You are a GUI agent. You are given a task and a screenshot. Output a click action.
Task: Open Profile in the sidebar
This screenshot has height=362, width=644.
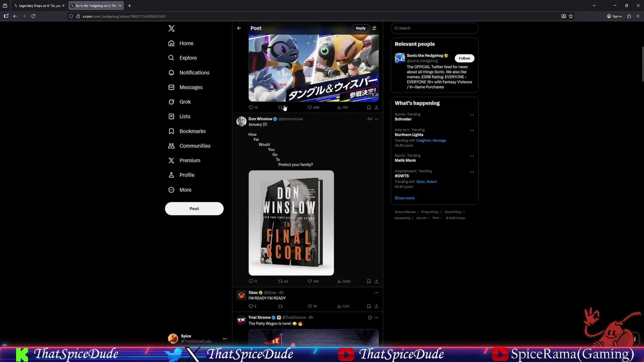pos(182,175)
